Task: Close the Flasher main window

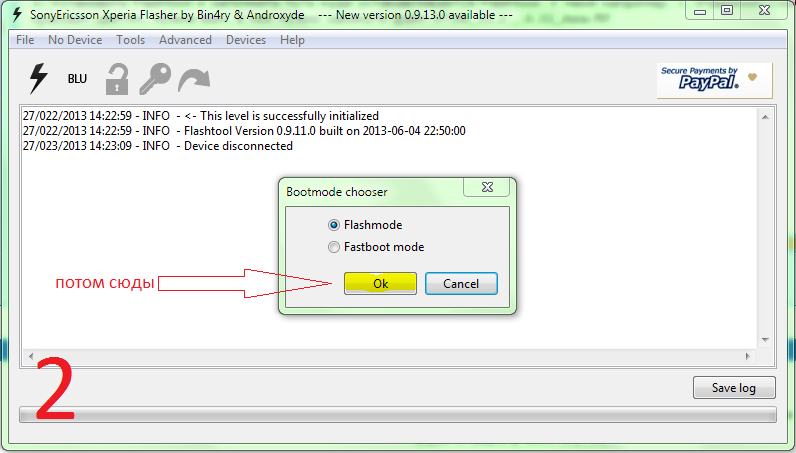Action: (x=765, y=11)
